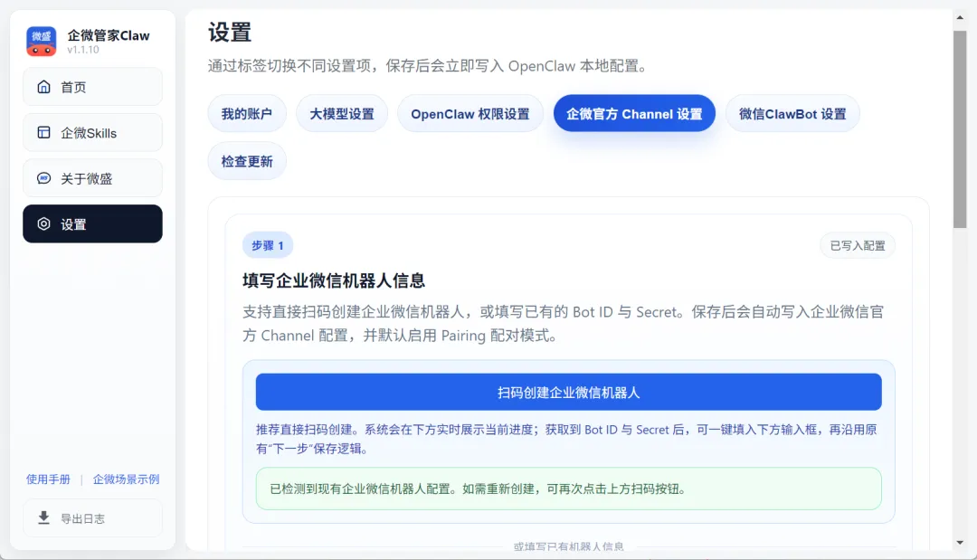Click the vertical scrollbar thumb
The width and height of the screenshot is (977, 560).
coord(960,129)
